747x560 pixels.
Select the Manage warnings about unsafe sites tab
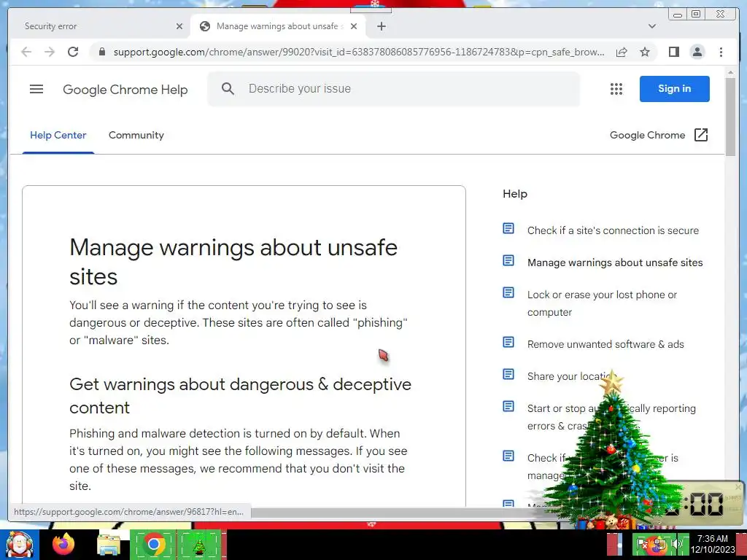tap(277, 26)
